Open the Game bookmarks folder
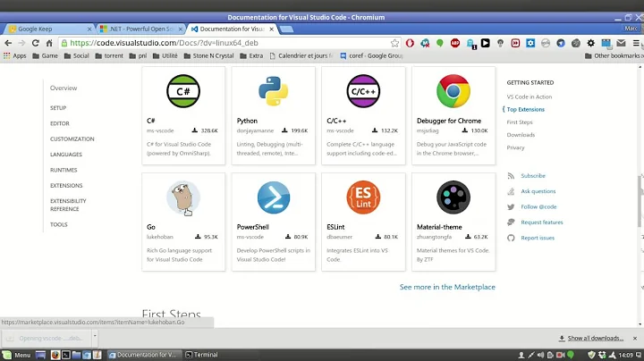The width and height of the screenshot is (644, 361). pos(46,55)
